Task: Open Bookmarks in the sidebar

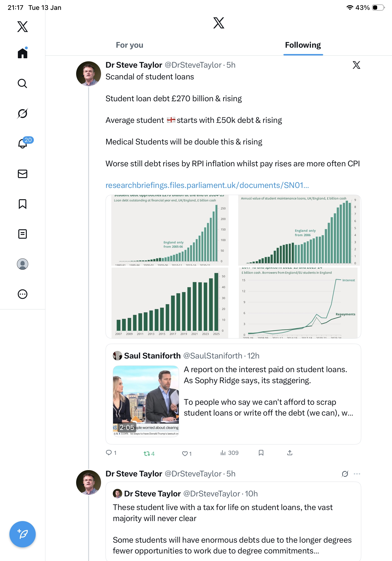Action: tap(23, 204)
